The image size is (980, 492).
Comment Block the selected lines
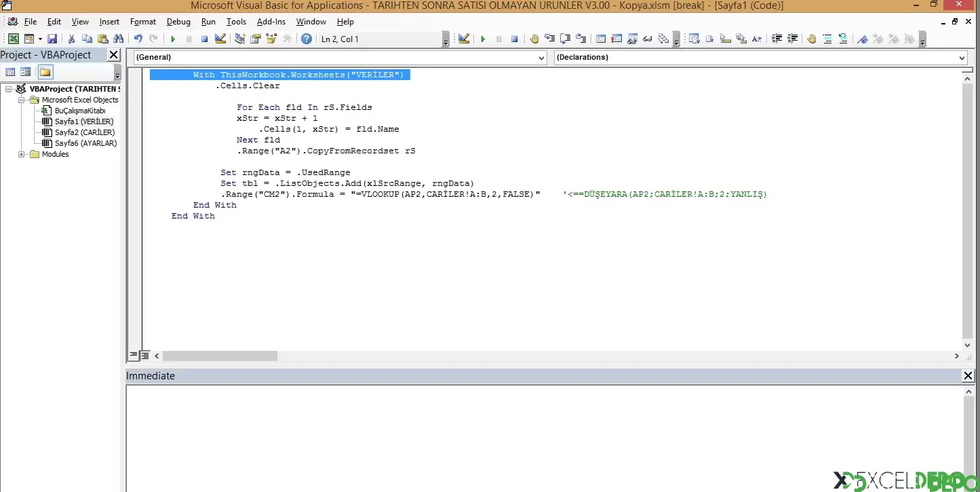827,39
